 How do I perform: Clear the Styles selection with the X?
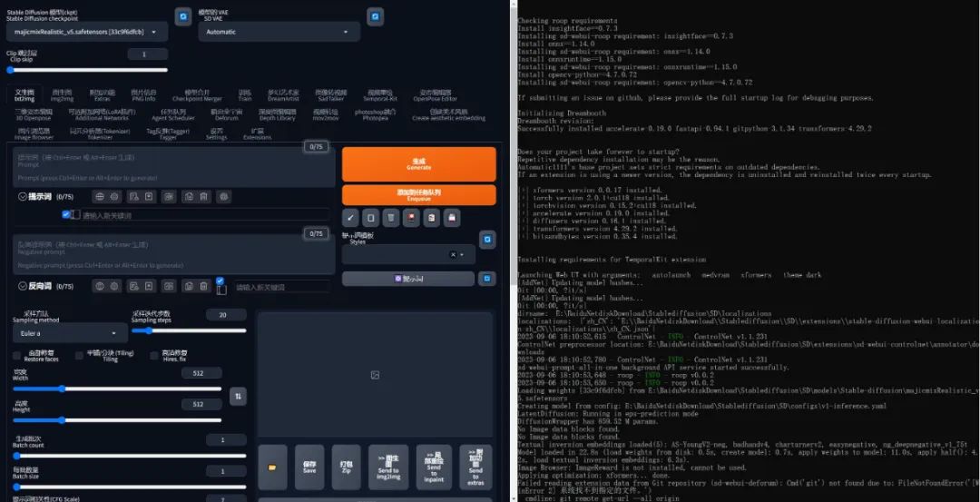pyautogui.click(x=453, y=254)
